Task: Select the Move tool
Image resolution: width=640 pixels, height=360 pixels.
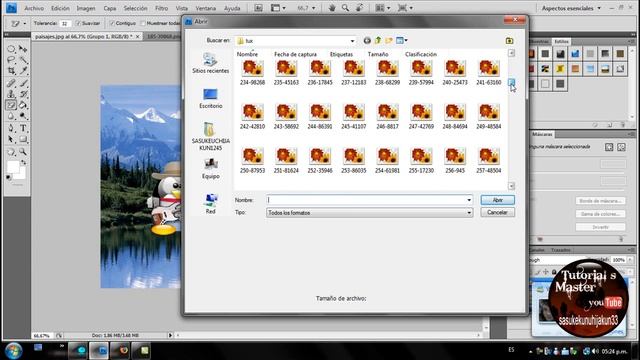Action: point(23,49)
